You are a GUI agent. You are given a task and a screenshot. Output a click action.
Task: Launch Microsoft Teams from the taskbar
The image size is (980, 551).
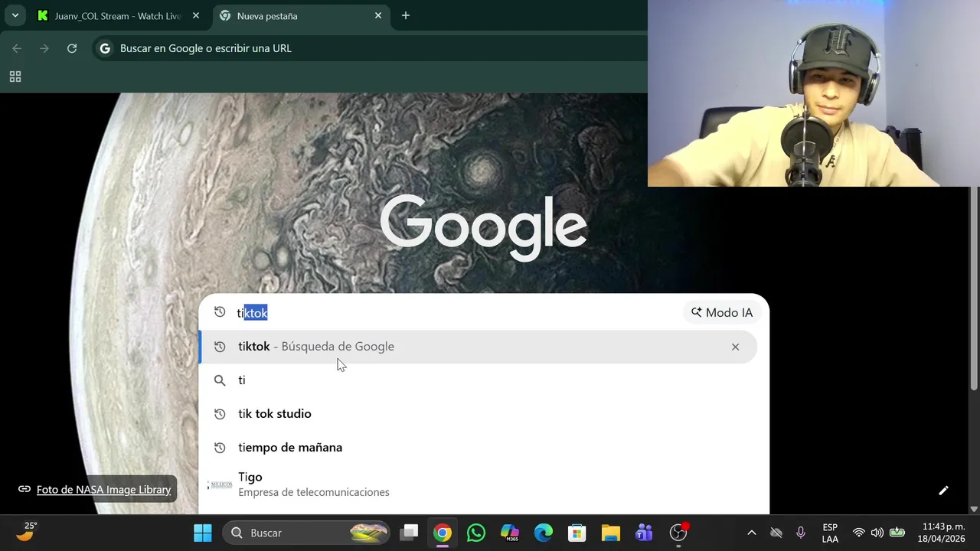[645, 533]
